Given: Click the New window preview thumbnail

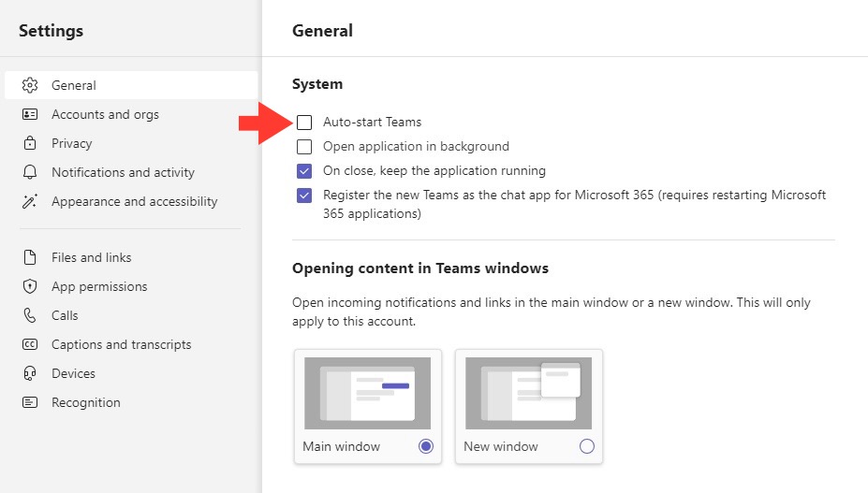Looking at the screenshot, I should 529,393.
